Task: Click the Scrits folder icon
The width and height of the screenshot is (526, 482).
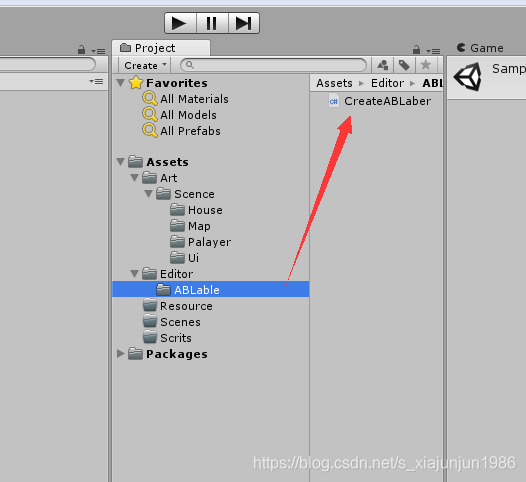Action: click(150, 337)
